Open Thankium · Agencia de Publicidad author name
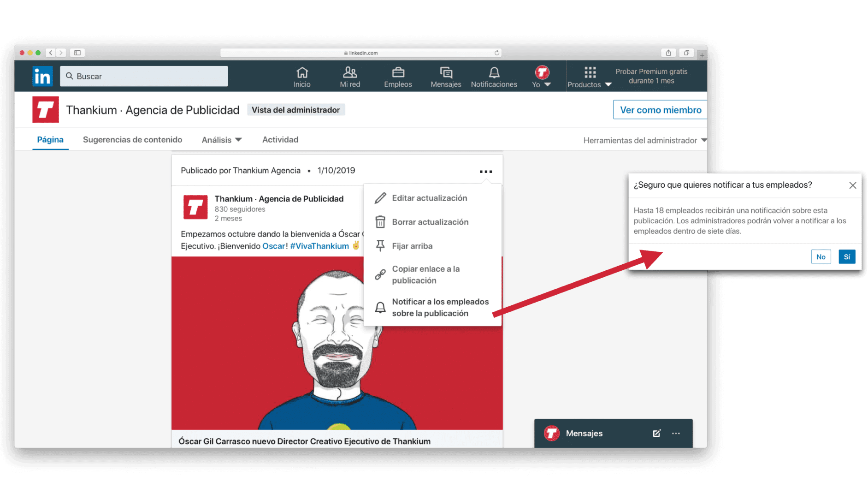This screenshot has height=488, width=868. point(279,199)
